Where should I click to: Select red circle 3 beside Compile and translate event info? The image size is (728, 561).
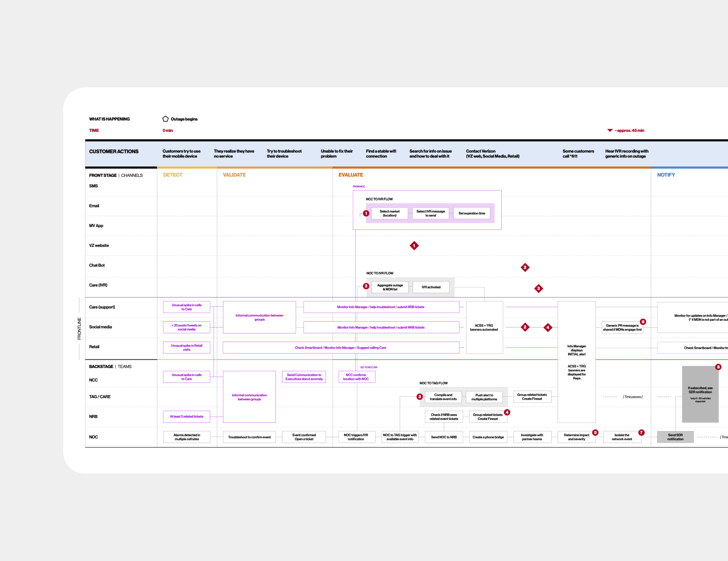click(x=420, y=397)
